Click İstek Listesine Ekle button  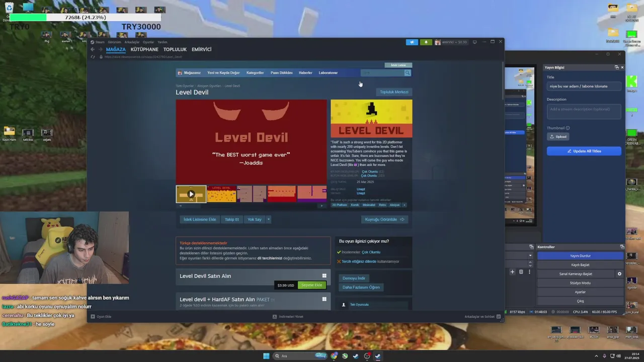click(x=200, y=219)
